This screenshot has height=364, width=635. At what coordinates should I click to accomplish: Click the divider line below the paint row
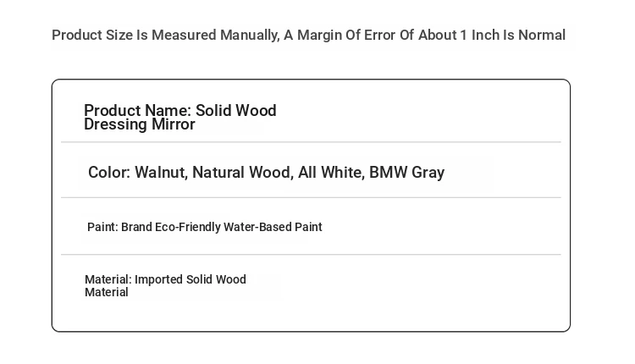pos(311,255)
